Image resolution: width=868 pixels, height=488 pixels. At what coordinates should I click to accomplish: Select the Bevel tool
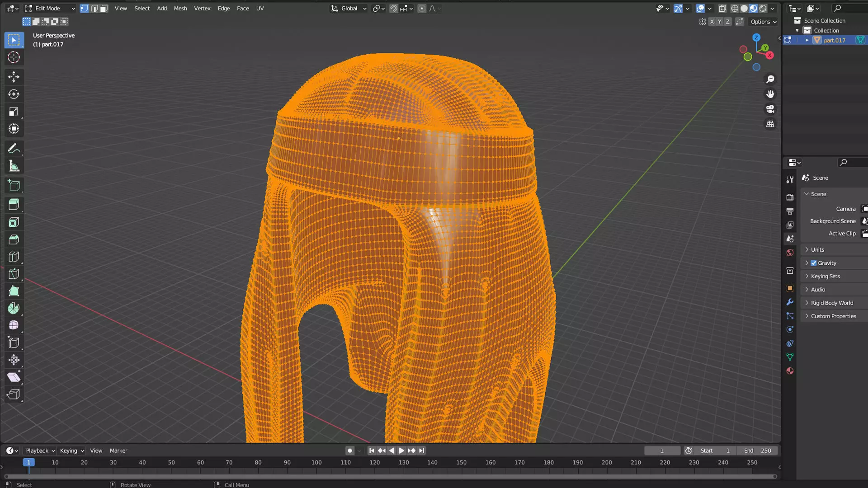14,239
